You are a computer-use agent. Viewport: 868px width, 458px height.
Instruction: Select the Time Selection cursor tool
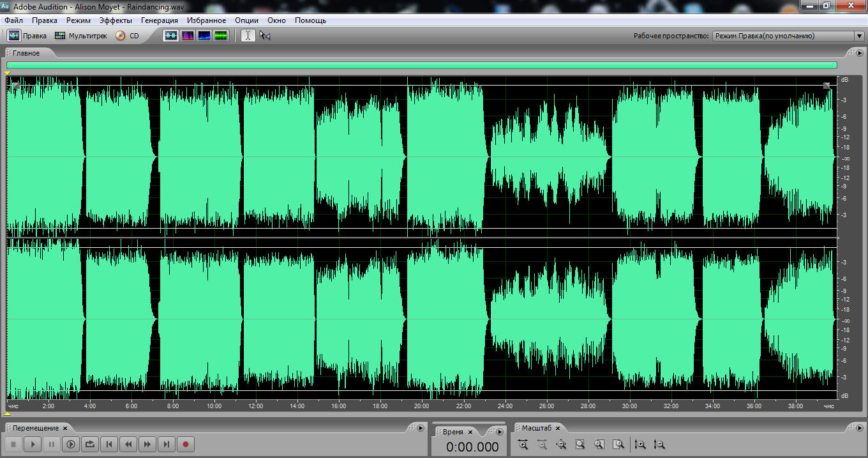pos(248,36)
